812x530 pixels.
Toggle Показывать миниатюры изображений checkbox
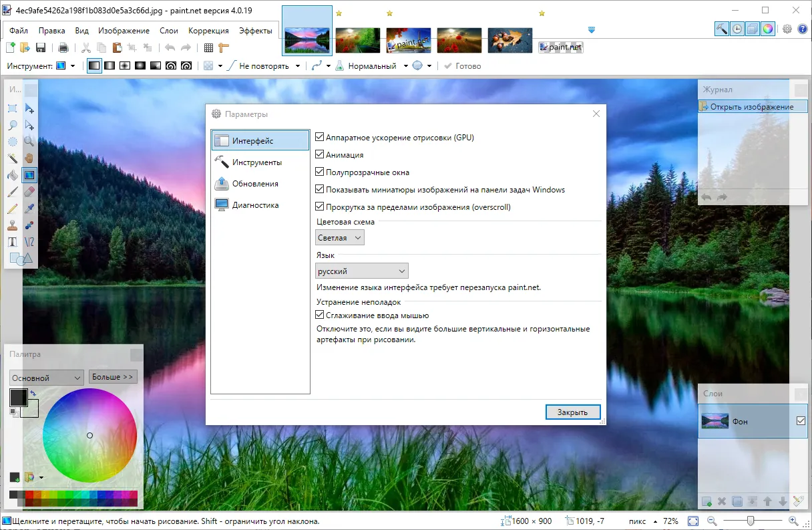coord(320,190)
